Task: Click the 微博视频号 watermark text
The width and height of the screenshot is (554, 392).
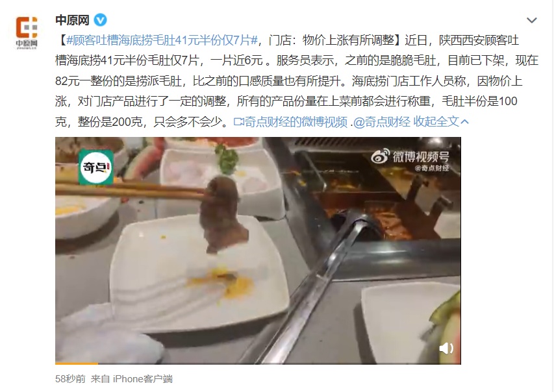Action: [x=421, y=156]
